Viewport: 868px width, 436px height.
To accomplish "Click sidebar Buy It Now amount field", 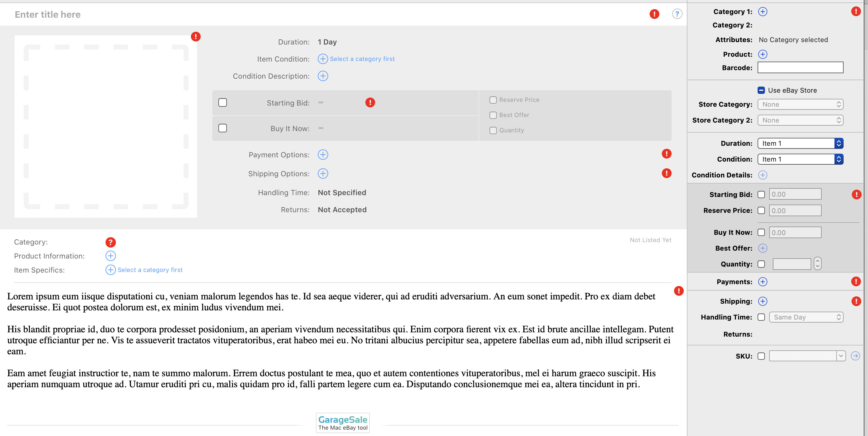I will tap(795, 232).
